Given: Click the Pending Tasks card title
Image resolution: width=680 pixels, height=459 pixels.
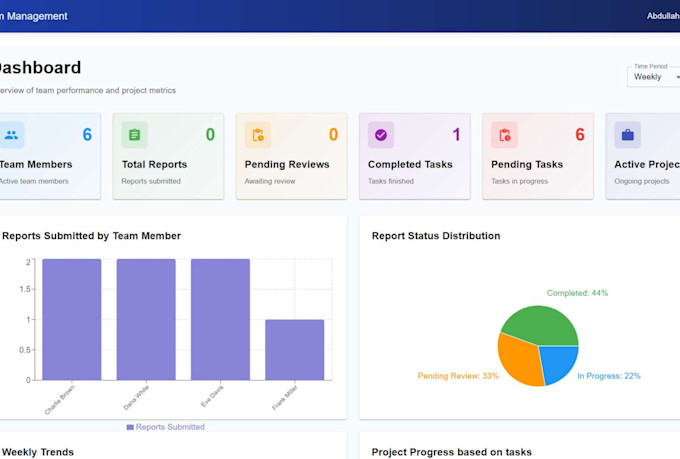Looking at the screenshot, I should point(527,164).
